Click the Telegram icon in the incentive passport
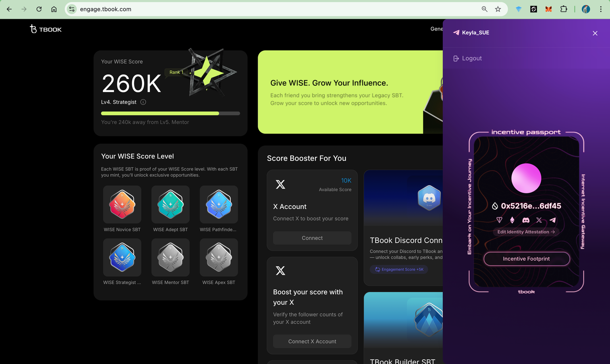Viewport: 610px width, 364px height. click(552, 220)
